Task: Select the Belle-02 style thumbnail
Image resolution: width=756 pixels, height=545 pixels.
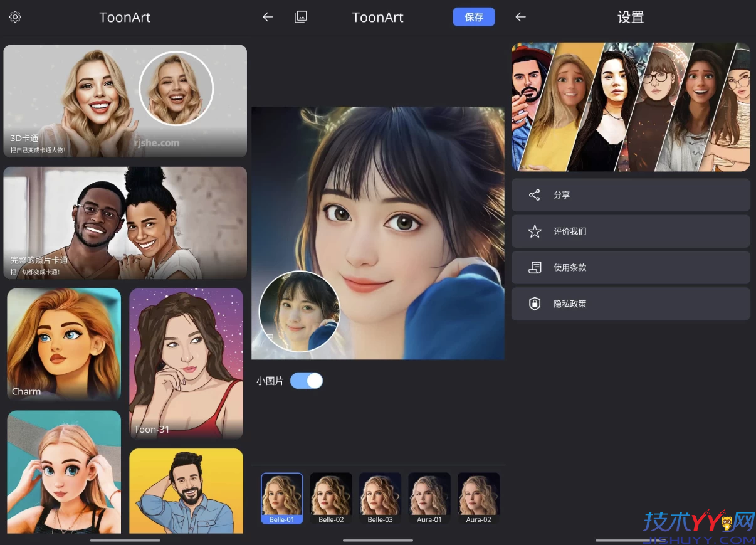Action: 331,498
